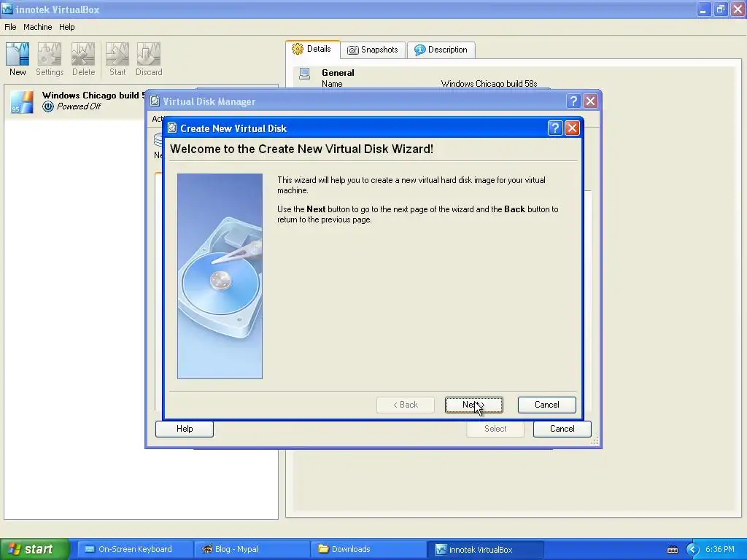Open the Machine menu
Image resolution: width=747 pixels, height=560 pixels.
38,27
